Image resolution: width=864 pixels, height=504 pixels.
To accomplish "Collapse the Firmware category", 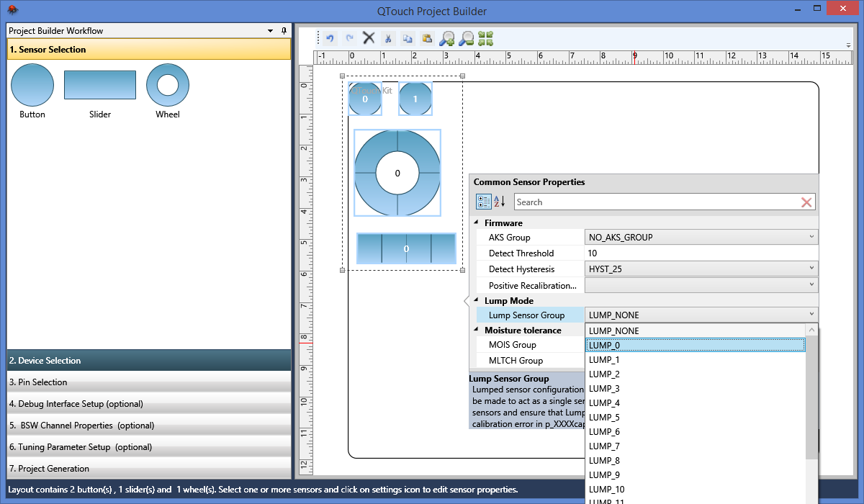I will pyautogui.click(x=476, y=222).
